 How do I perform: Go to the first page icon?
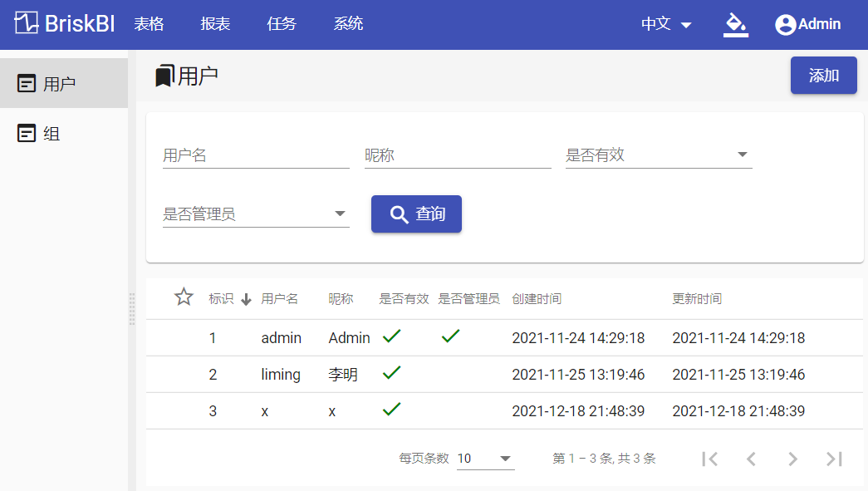click(x=709, y=459)
